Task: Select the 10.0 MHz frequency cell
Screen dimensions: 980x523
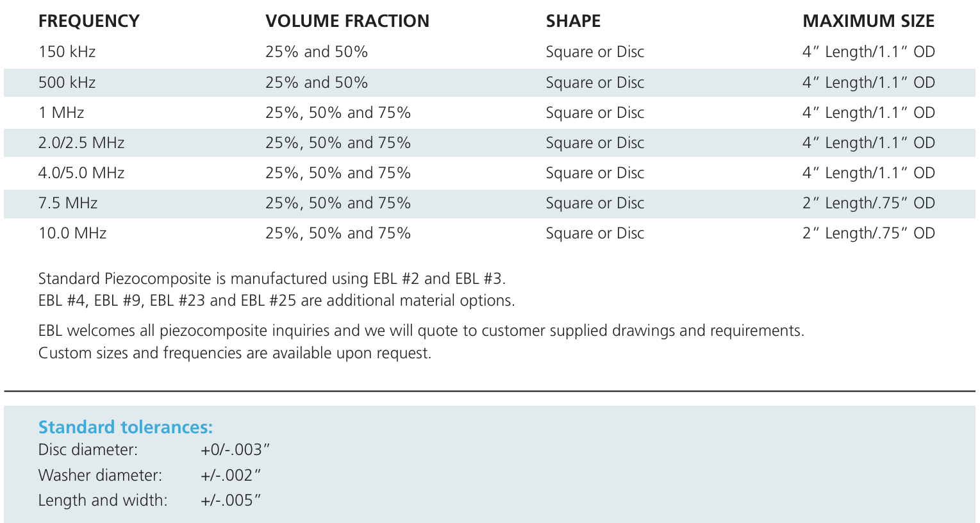Action: tap(72, 233)
